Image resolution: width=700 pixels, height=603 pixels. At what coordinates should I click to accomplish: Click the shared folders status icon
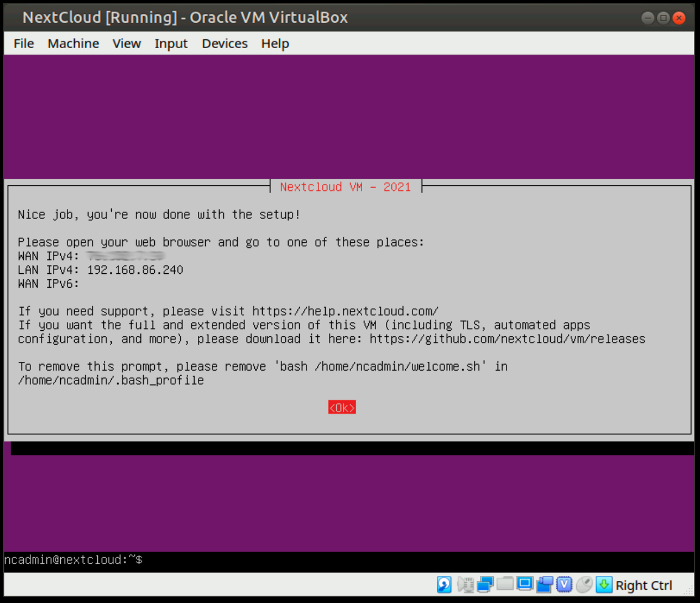click(505, 584)
